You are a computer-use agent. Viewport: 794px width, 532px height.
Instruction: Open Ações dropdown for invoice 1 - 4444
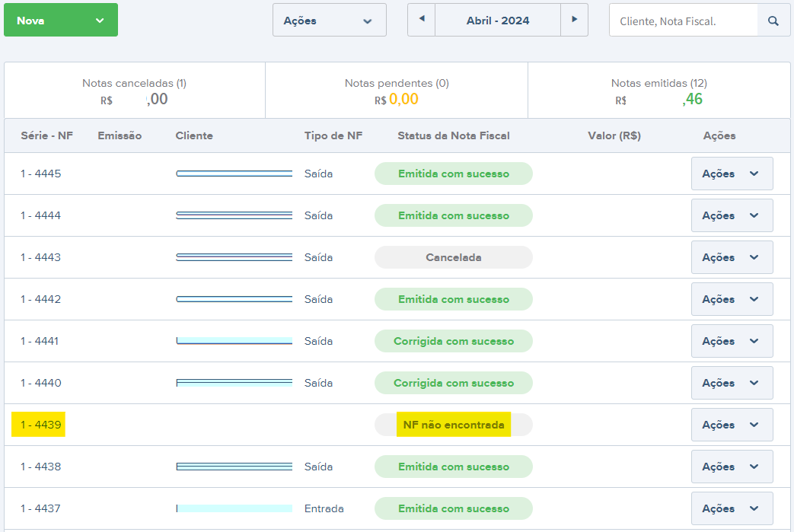tap(732, 215)
